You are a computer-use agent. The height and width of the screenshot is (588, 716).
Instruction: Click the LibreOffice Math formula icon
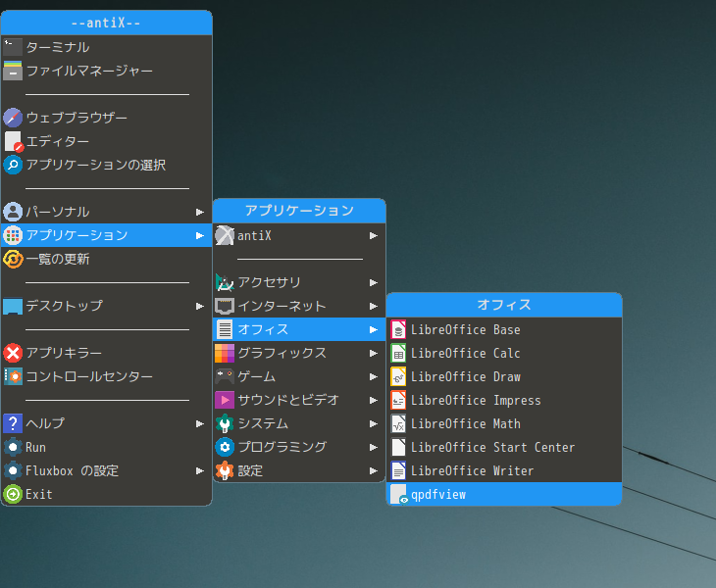pos(398,423)
